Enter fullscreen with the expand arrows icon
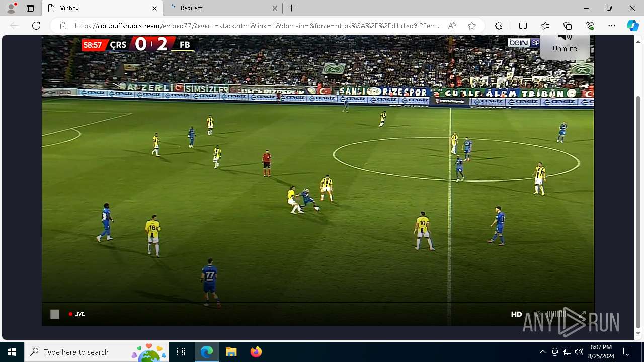 pyautogui.click(x=582, y=314)
